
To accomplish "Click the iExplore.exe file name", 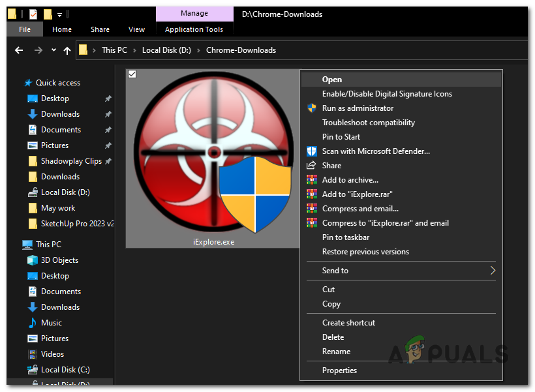I will (x=213, y=242).
